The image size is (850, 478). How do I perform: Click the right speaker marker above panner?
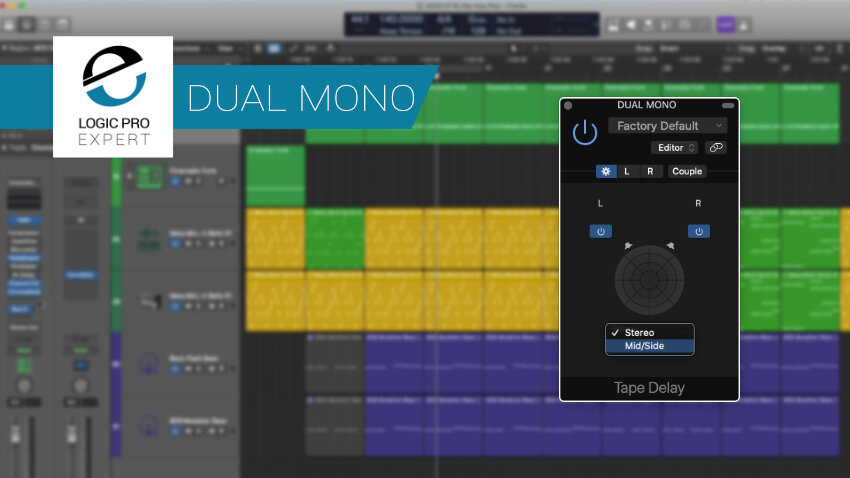click(671, 246)
